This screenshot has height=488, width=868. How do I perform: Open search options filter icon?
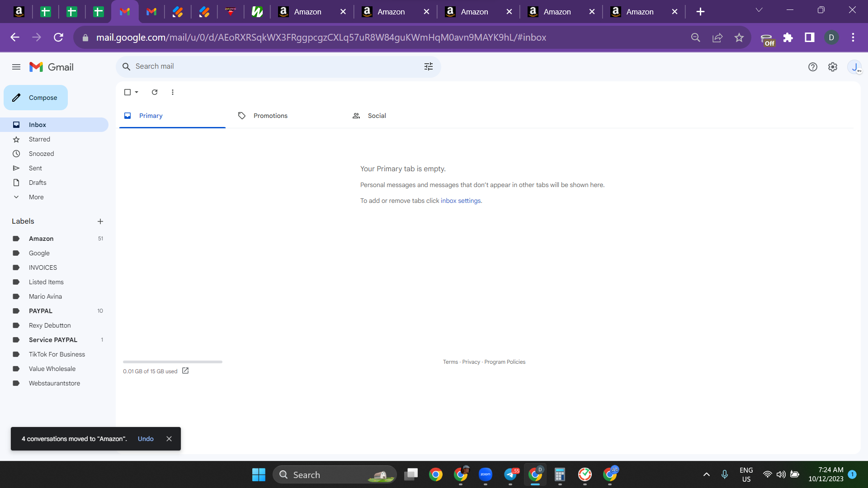pos(429,66)
